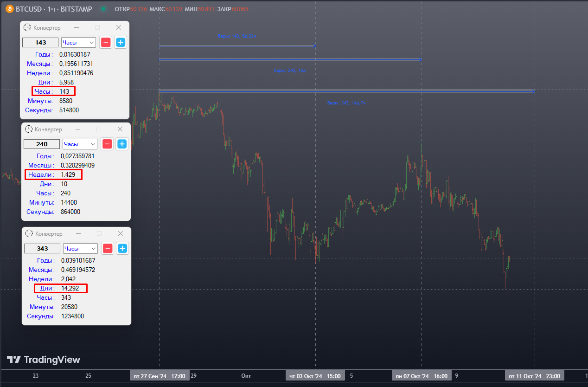Click the Годы value 0,01630187
The height and width of the screenshot is (387, 588).
pyautogui.click(x=75, y=54)
